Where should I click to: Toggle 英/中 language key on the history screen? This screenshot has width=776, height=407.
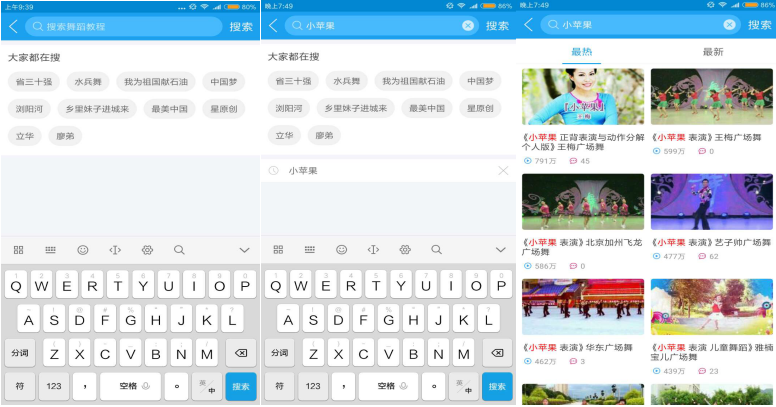click(x=464, y=386)
